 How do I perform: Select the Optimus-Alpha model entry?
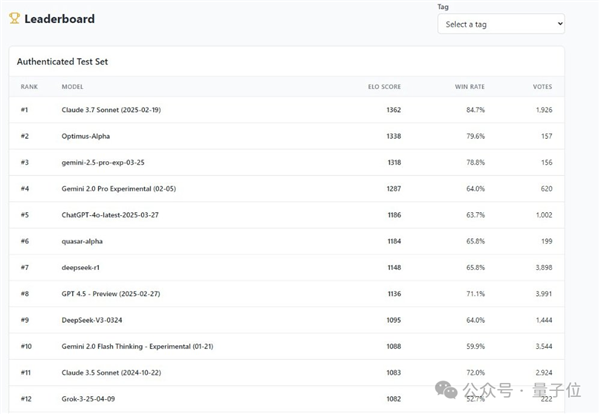click(88, 136)
